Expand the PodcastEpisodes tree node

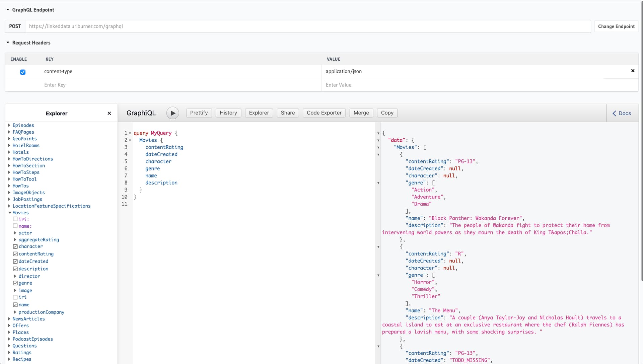click(9, 339)
